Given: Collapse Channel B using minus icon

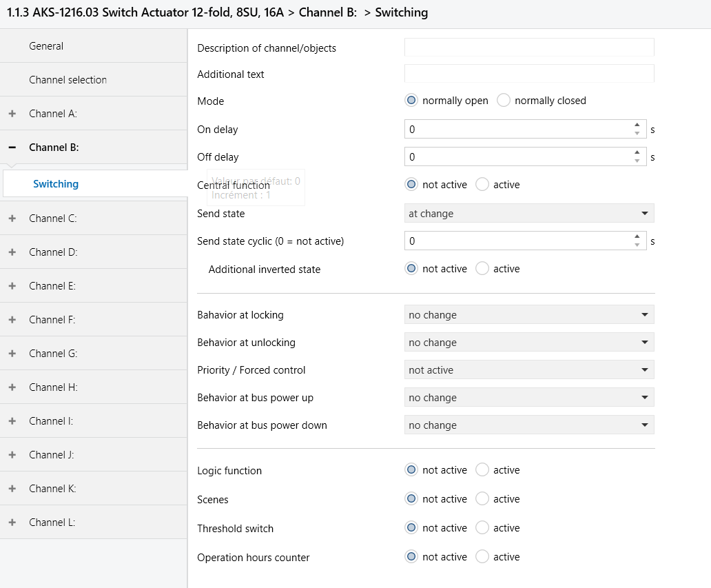Looking at the screenshot, I should [12, 148].
